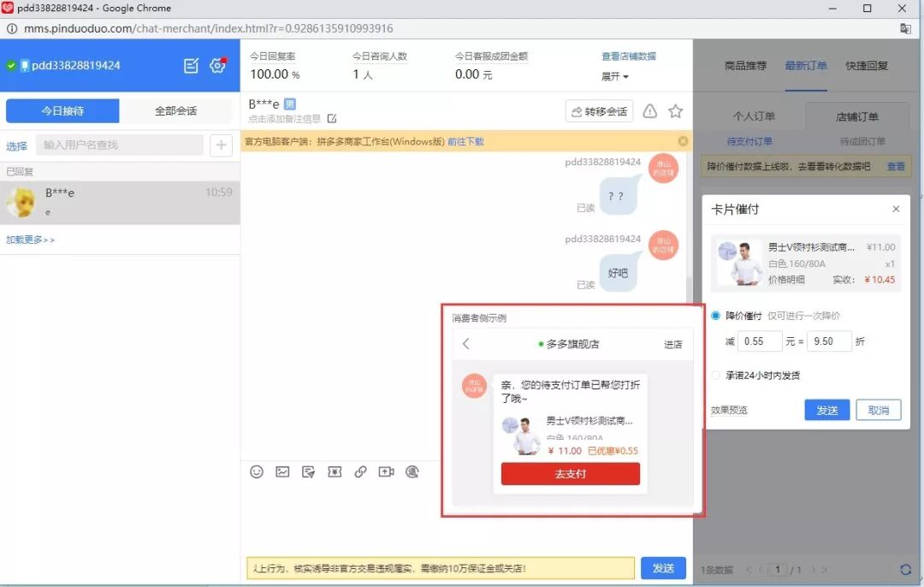This screenshot has width=924, height=587.
Task: Click B***e user avatar in list
Action: tap(21, 202)
